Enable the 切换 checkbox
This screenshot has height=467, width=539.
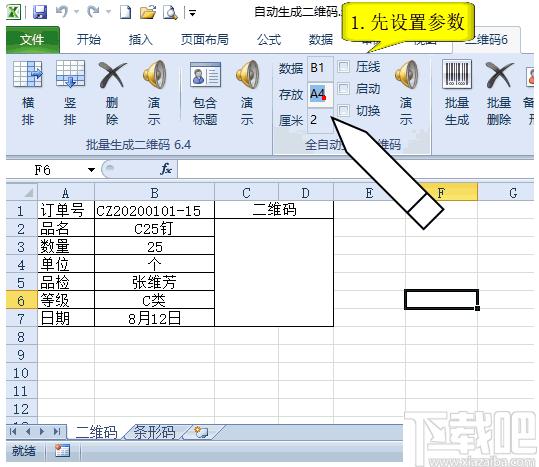[x=344, y=111]
